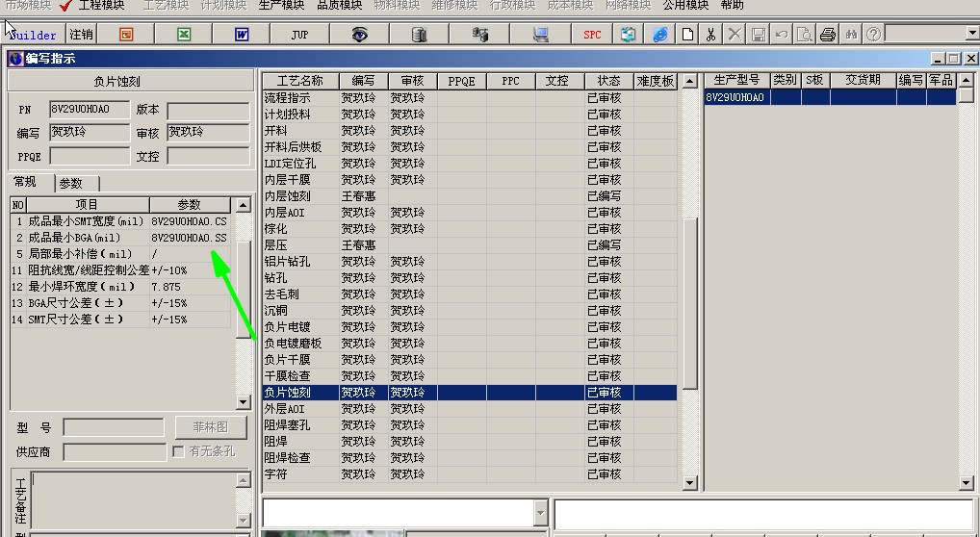
Task: Click the 菲林图 button
Action: (x=211, y=427)
